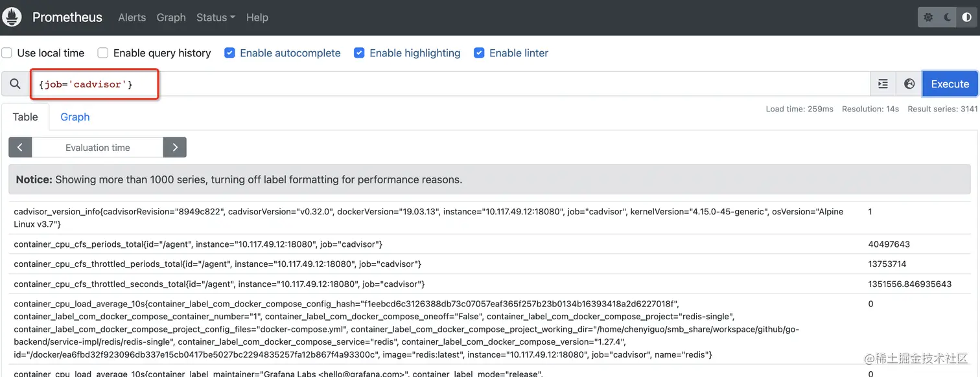This screenshot has width=980, height=377.
Task: Open the Help link in navbar
Action: click(x=257, y=17)
